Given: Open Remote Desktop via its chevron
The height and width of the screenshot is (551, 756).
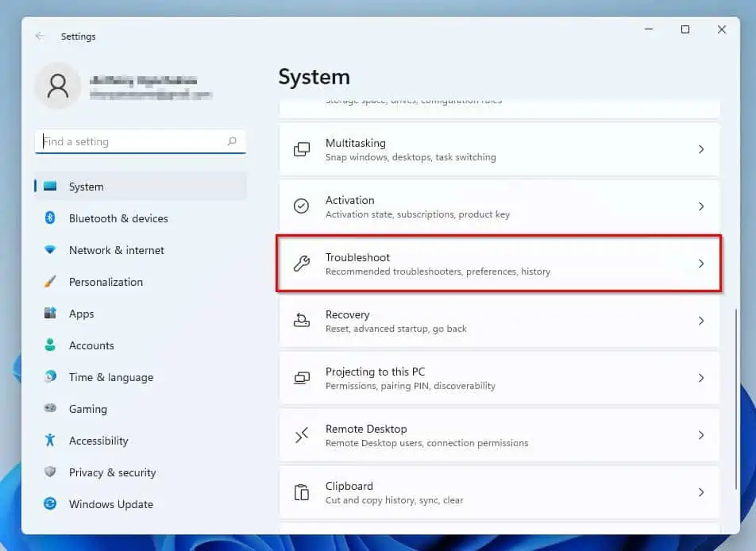Looking at the screenshot, I should (701, 435).
